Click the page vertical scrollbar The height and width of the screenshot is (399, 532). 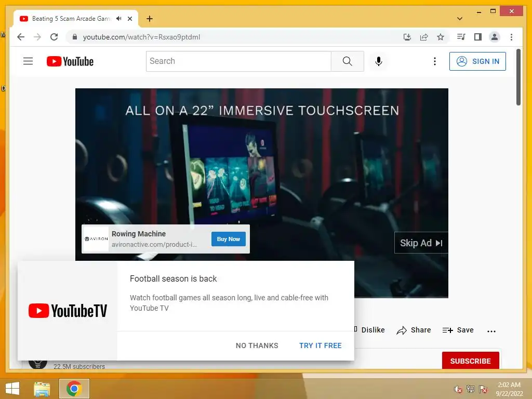point(518,77)
